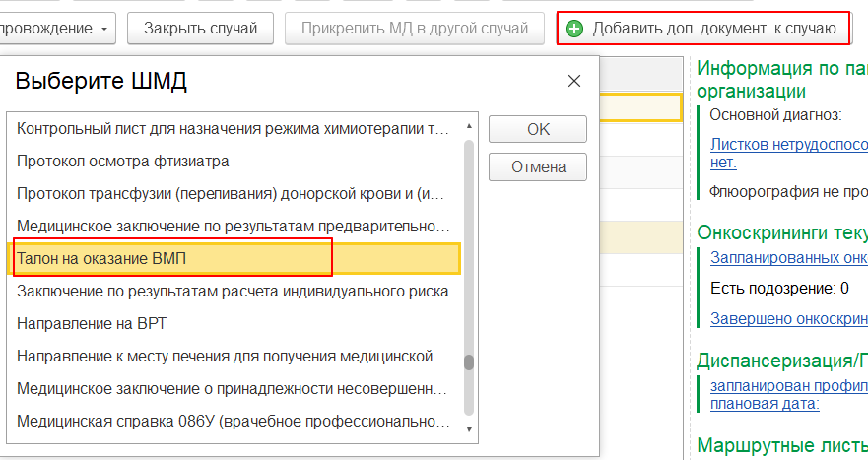The image size is (868, 460).
Task: Click the Закрыть случай button
Action: click(x=200, y=29)
